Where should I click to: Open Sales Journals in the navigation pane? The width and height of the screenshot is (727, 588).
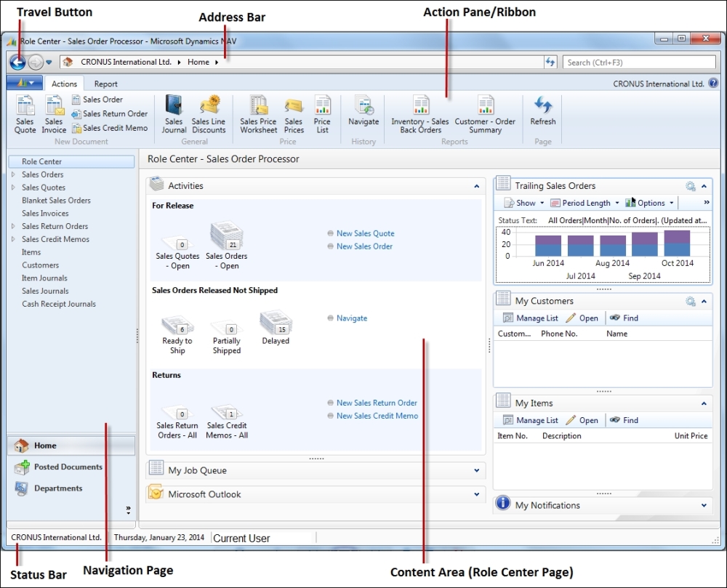[x=45, y=291]
